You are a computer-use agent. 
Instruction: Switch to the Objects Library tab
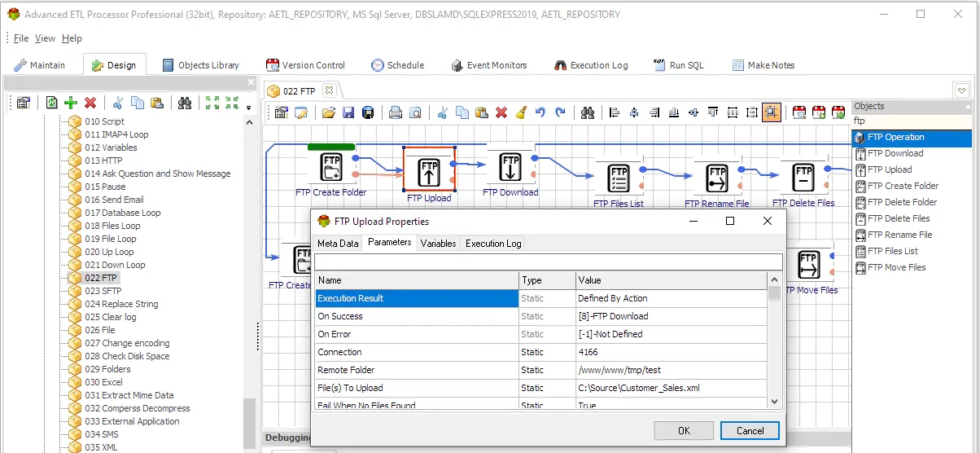(200, 65)
